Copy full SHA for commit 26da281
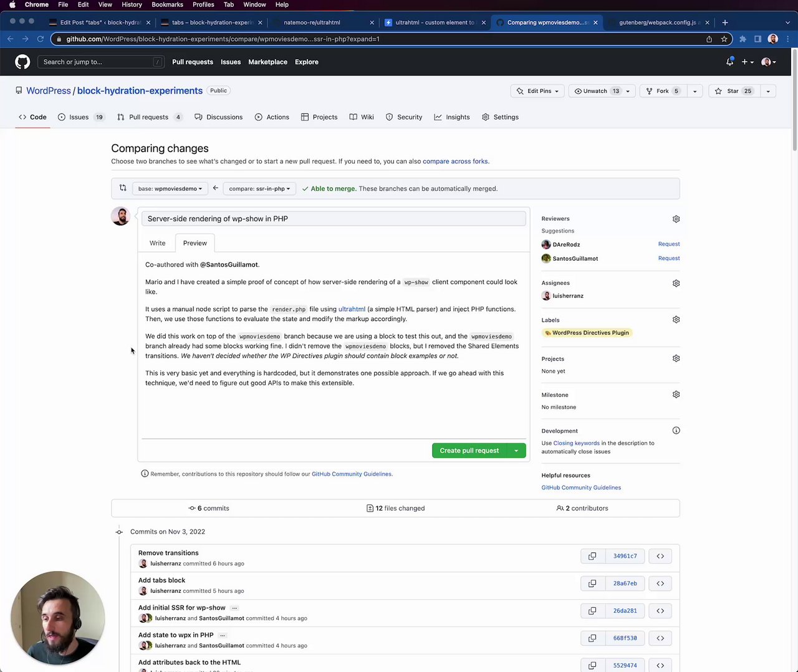Image resolution: width=798 pixels, height=672 pixels. (592, 611)
